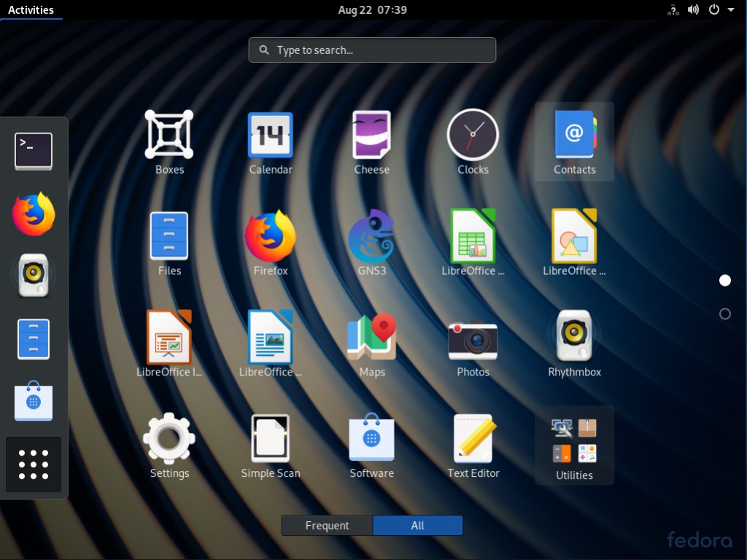Expand the system menu dropdown arrow
Viewport: 747px width, 560px height.
(x=731, y=10)
